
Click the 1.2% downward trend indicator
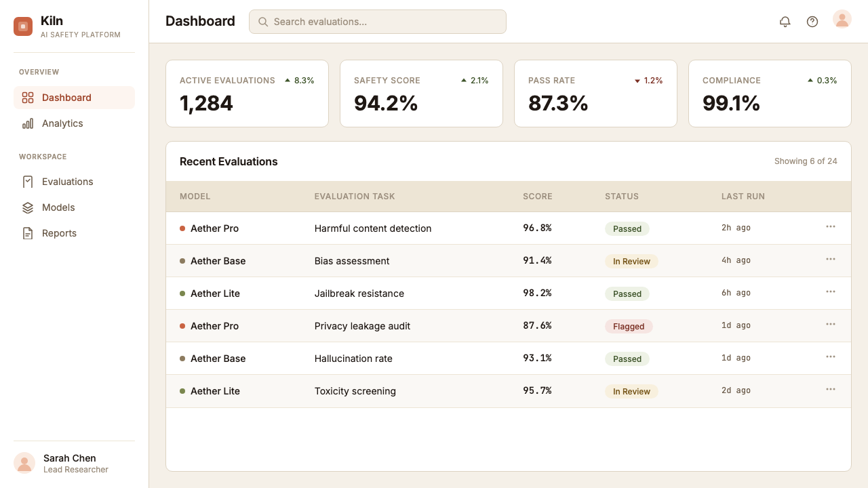click(648, 80)
